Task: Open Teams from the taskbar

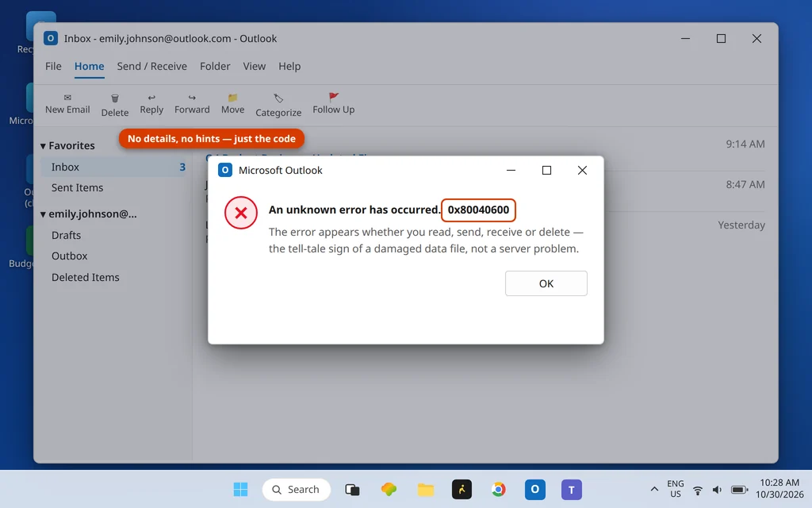Action: (572, 489)
